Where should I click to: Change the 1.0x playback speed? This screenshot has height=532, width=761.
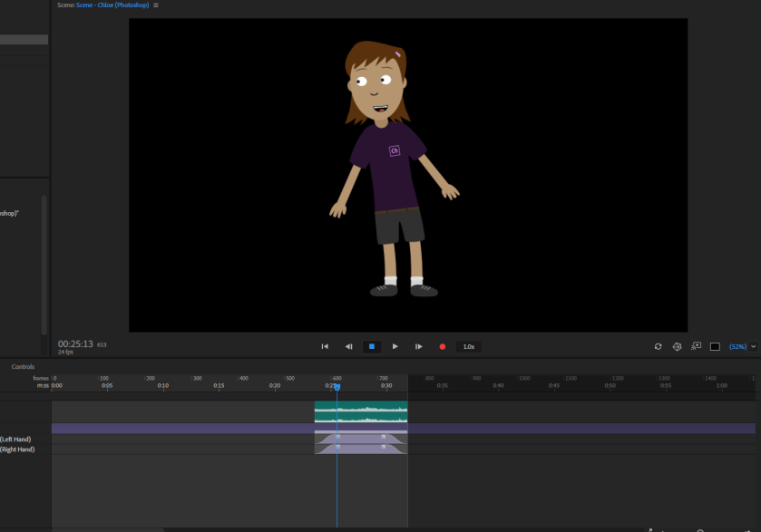tap(468, 346)
